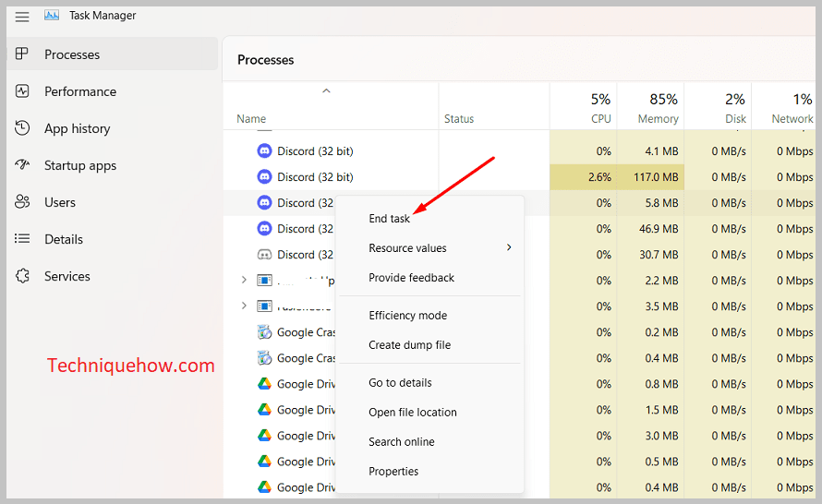Click sort arrow above Name column
The image size is (822, 504).
click(326, 90)
